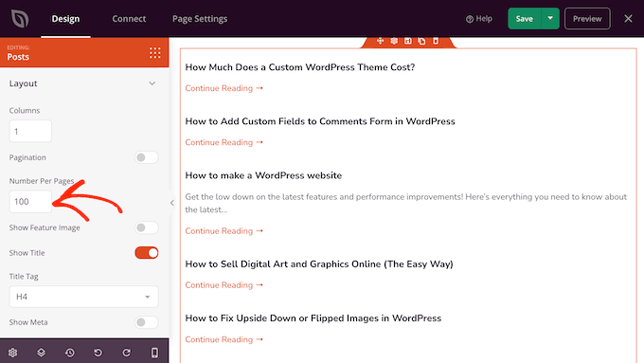The height and width of the screenshot is (363, 644).
Task: Click the 'Number Per Pages' label
Action: tap(42, 181)
